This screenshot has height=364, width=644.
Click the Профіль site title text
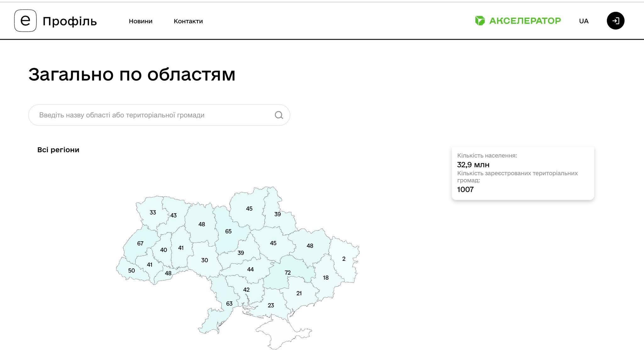(x=69, y=21)
